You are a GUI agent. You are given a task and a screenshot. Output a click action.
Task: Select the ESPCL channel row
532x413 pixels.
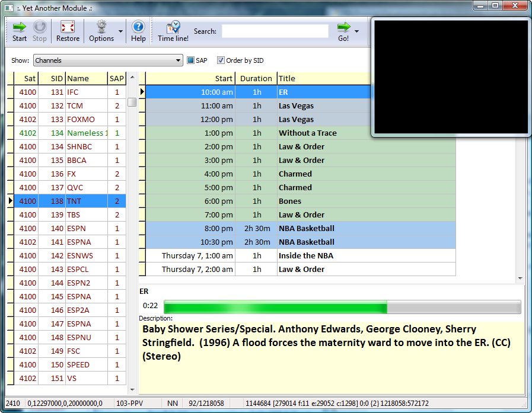(70, 269)
